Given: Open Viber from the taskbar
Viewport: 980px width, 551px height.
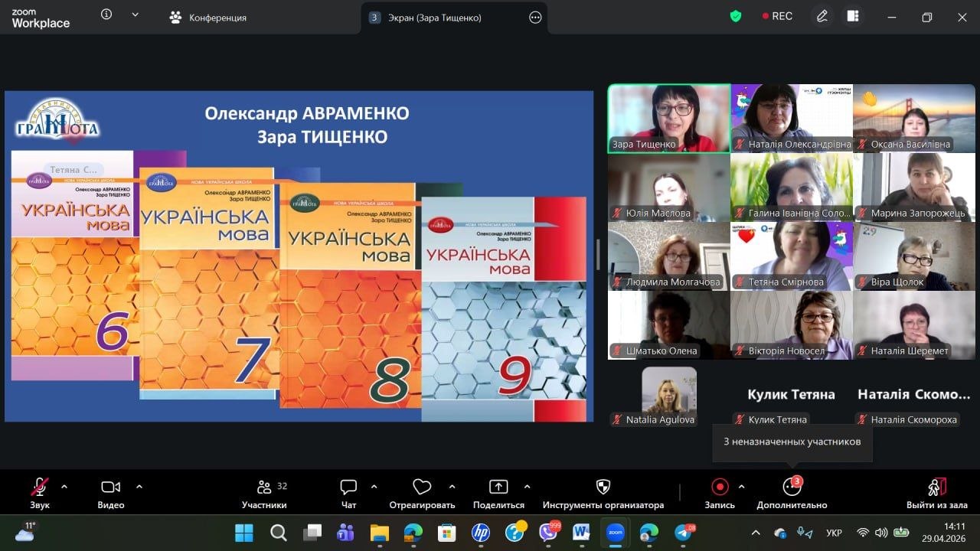Looking at the screenshot, I should tap(548, 533).
